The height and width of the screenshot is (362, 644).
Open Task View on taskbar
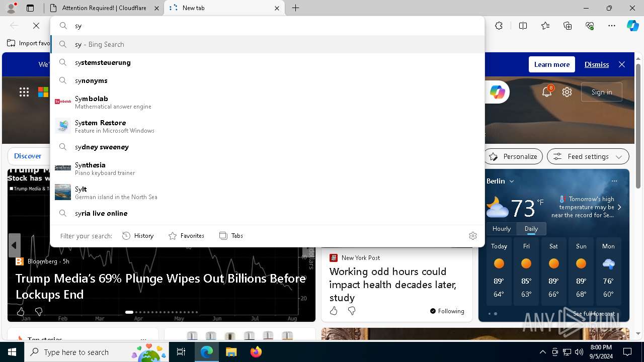pos(181,352)
